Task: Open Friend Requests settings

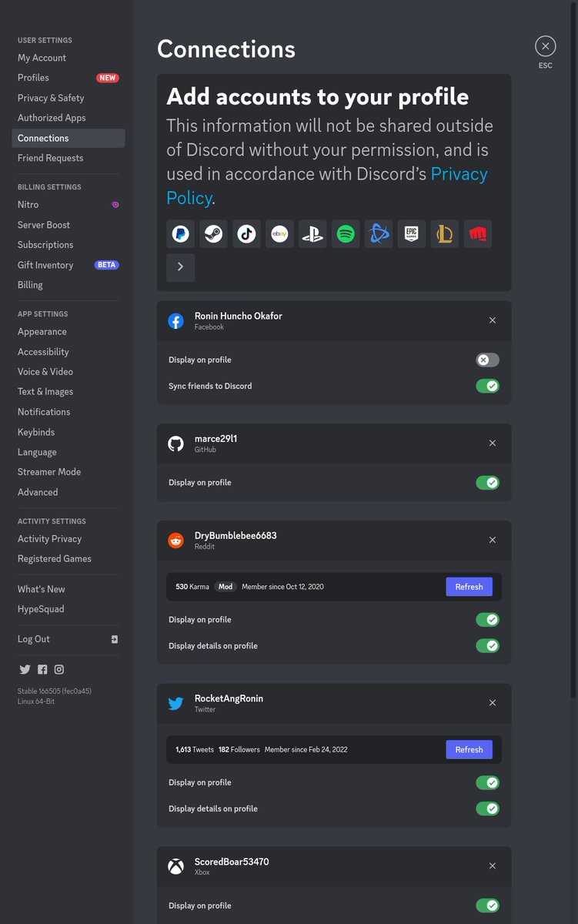Action: 68,158
